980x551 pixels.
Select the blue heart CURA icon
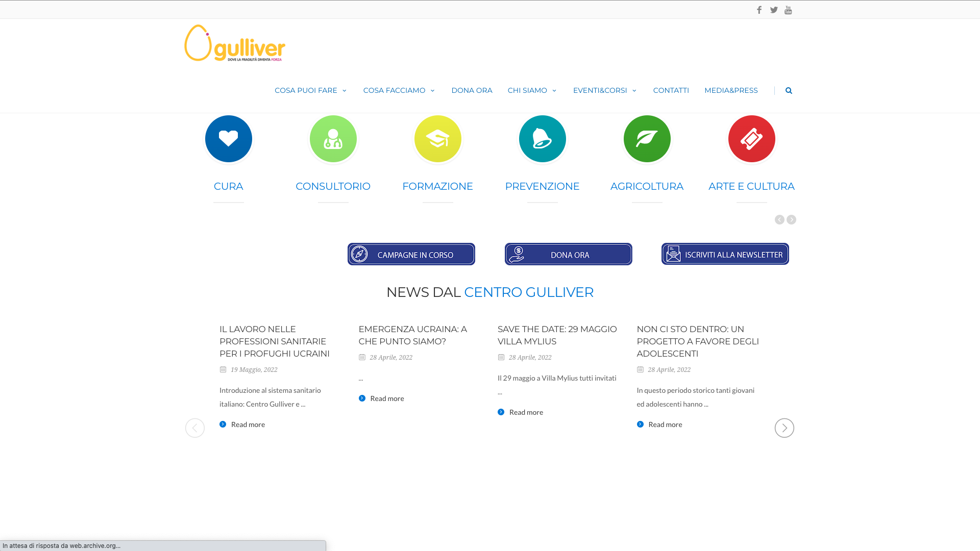[229, 139]
